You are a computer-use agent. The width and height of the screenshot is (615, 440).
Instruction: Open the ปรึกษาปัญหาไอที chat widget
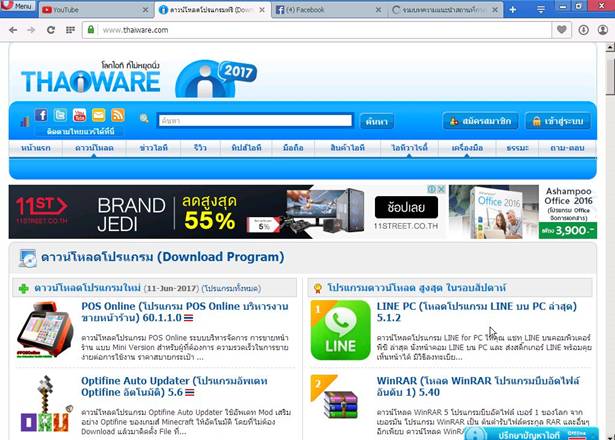531,434
